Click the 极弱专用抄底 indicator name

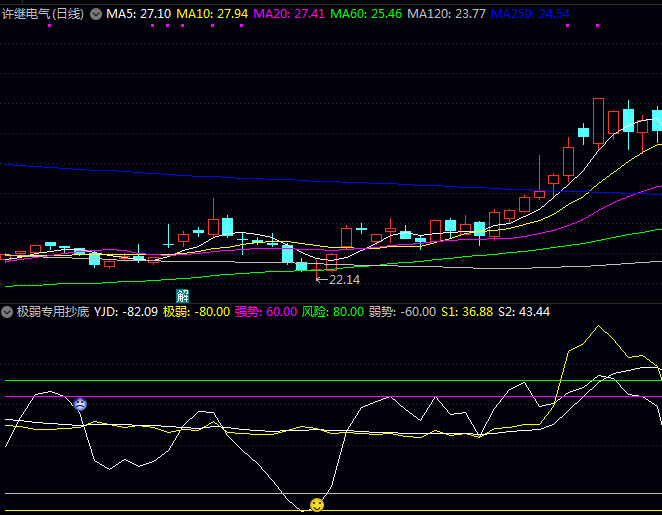click(52, 312)
